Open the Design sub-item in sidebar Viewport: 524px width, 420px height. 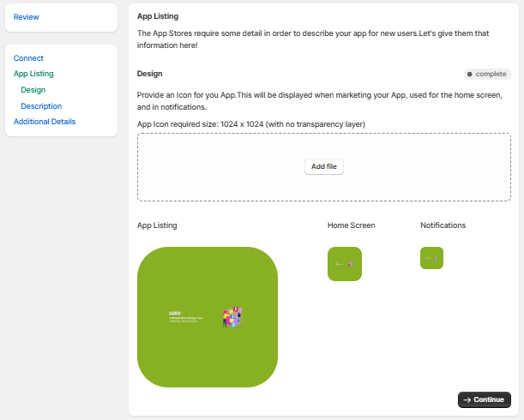33,90
